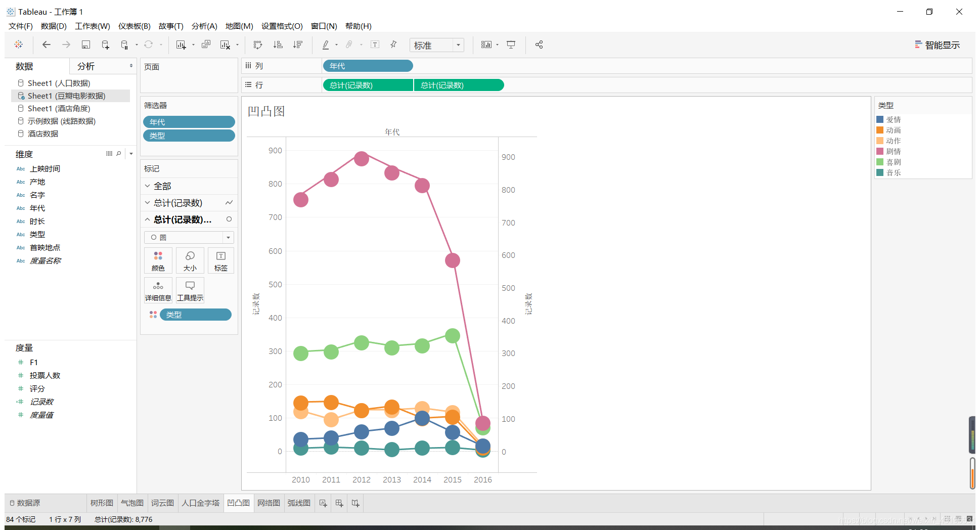Open the new worksheet dropdown arrow
The height and width of the screenshot is (530, 980).
193,45
